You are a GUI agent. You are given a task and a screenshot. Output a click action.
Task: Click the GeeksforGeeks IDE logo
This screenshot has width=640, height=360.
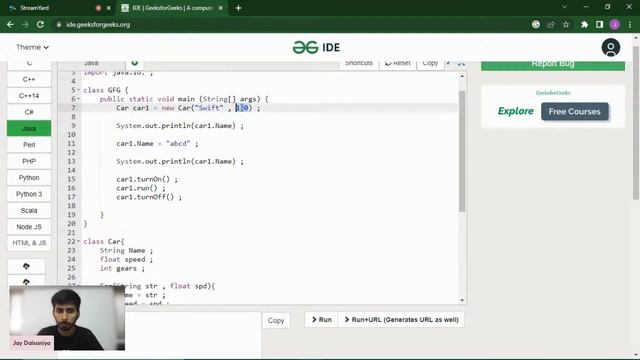316,47
